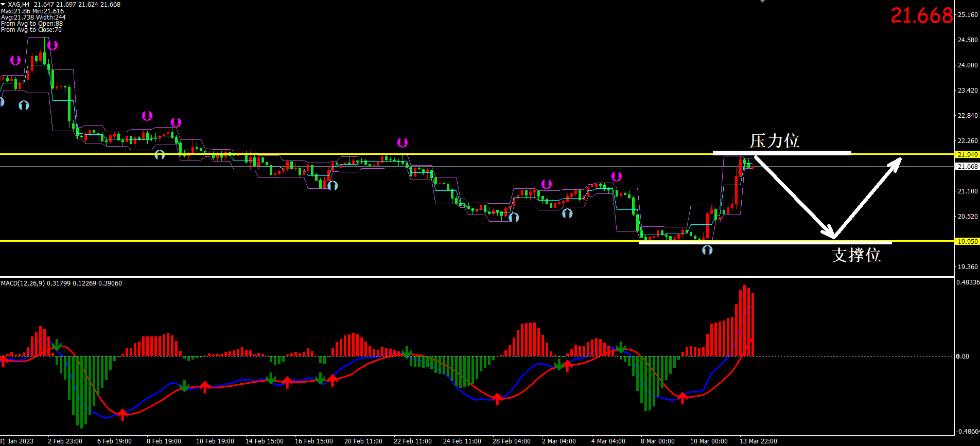Click the triangle beside the XAG,H4 title
Screen dimensions: 980x446
(x=4, y=4)
